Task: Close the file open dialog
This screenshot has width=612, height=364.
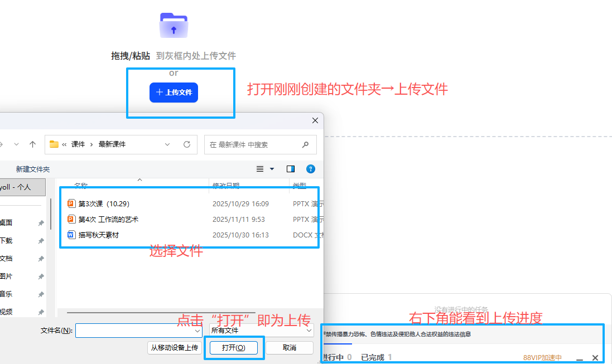Action: click(x=315, y=120)
